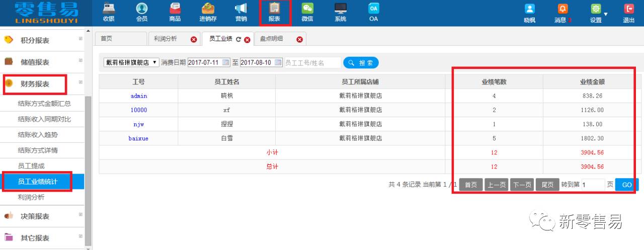Close the 利润分析 tab
The width and height of the screenshot is (644, 250).
194,40
